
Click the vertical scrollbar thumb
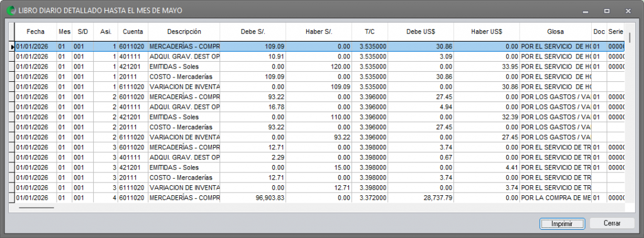629,38
